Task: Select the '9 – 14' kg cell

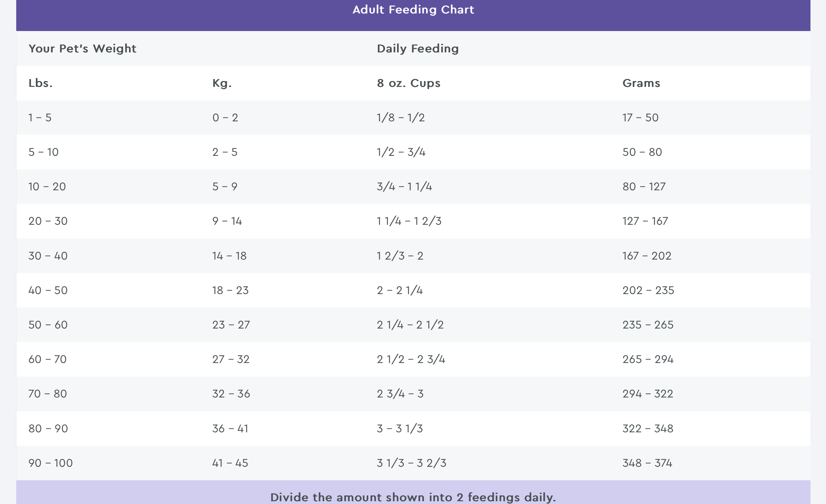Action: (227, 221)
